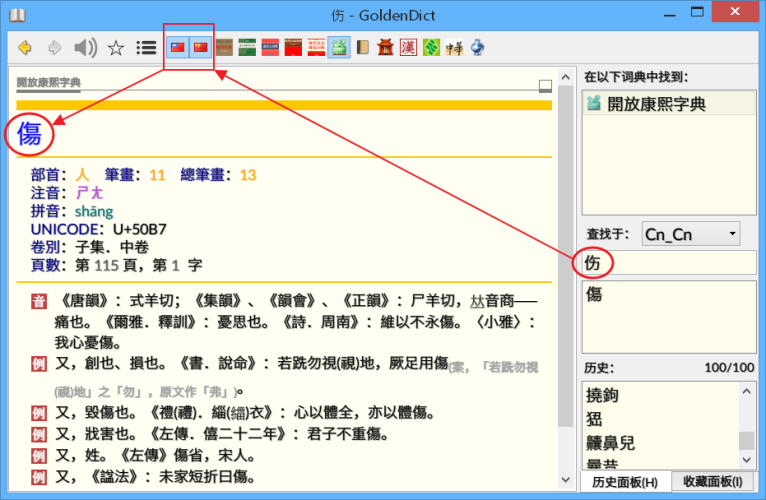Toggle the green book cover dictionary
This screenshot has width=766, height=500.
[247, 48]
